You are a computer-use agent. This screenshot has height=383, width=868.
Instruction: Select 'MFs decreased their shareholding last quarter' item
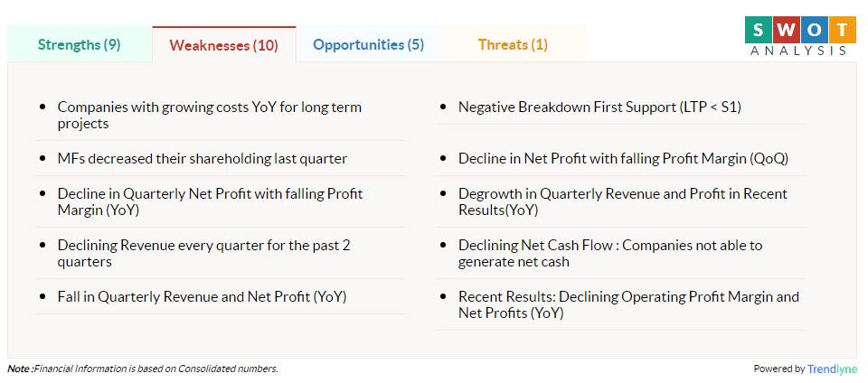point(202,159)
